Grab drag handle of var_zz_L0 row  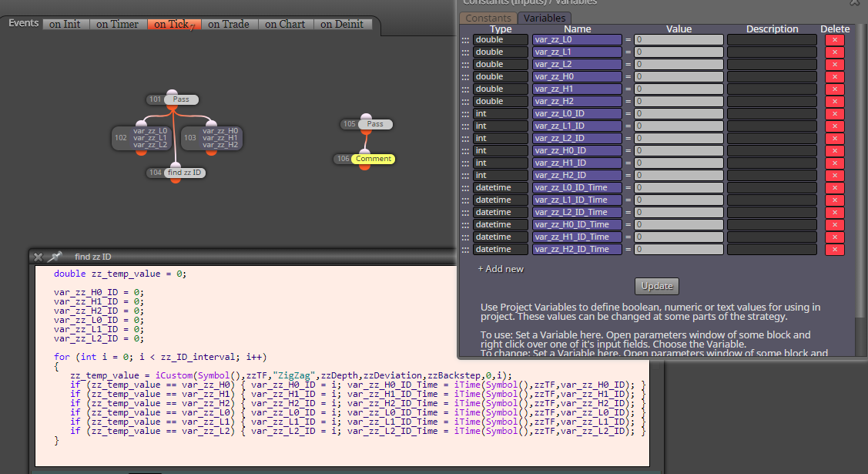pyautogui.click(x=465, y=40)
